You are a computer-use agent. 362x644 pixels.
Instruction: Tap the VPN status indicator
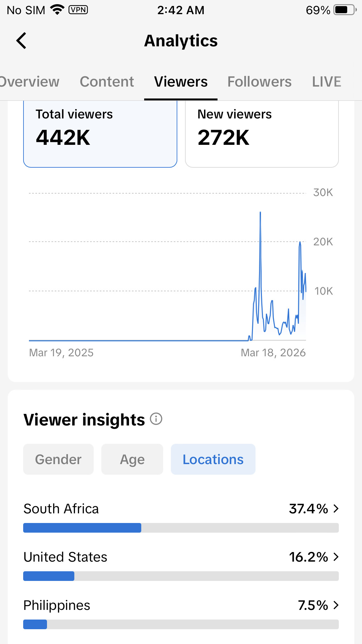[x=78, y=10]
